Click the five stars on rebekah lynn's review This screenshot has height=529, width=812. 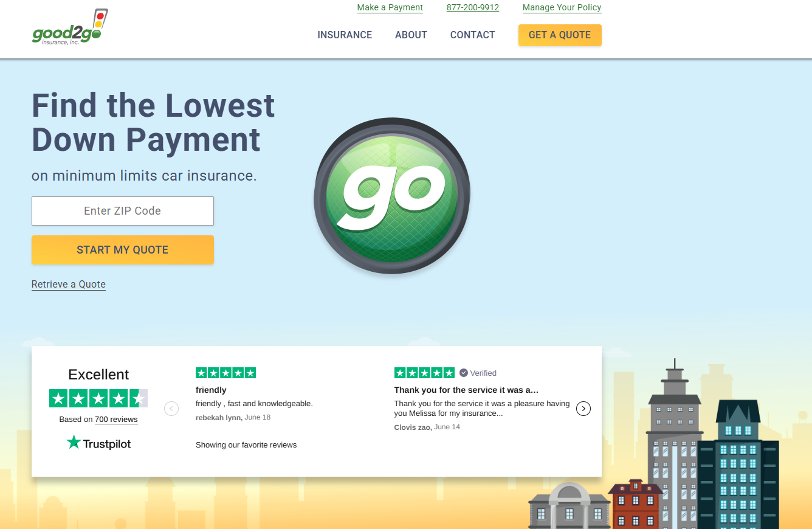(x=225, y=373)
